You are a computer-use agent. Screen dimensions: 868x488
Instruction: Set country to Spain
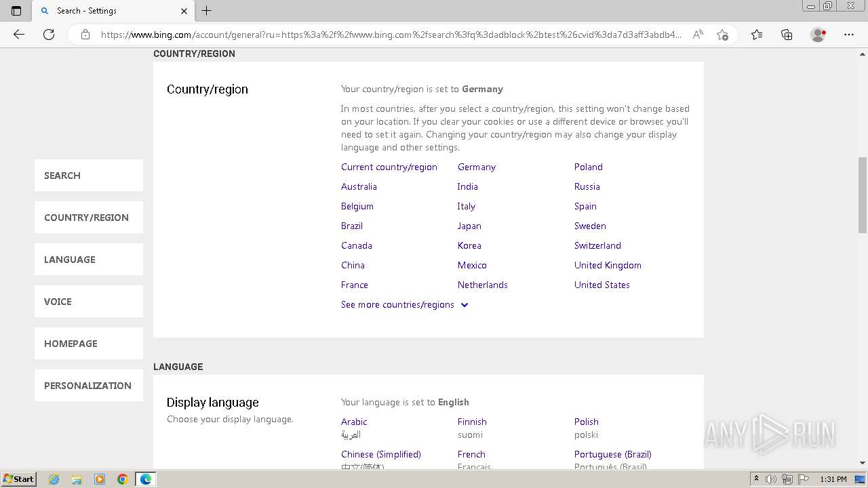[x=585, y=206]
